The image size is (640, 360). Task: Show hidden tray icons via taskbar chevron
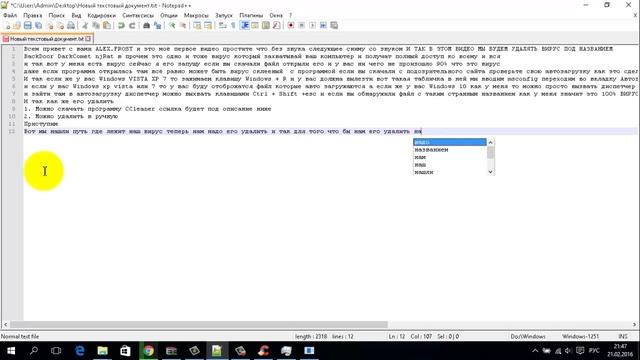pyautogui.click(x=535, y=351)
